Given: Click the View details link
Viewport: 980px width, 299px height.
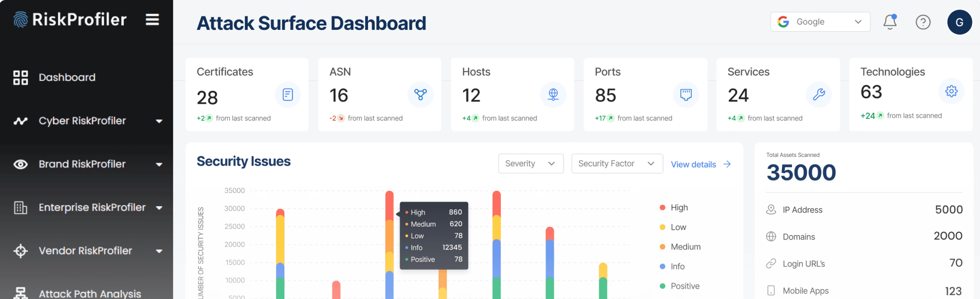Looking at the screenshot, I should click(693, 164).
